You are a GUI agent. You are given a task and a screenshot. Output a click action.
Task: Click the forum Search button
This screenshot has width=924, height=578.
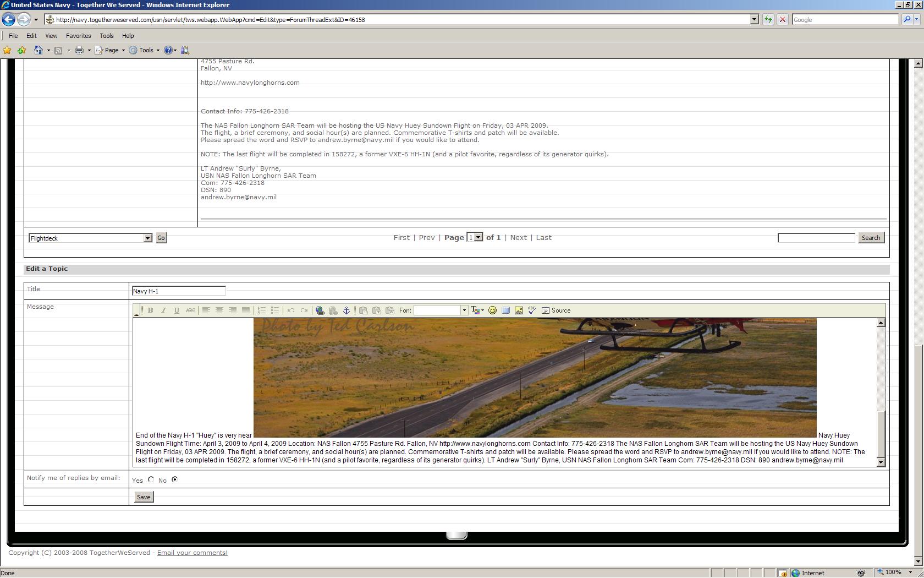[871, 238]
